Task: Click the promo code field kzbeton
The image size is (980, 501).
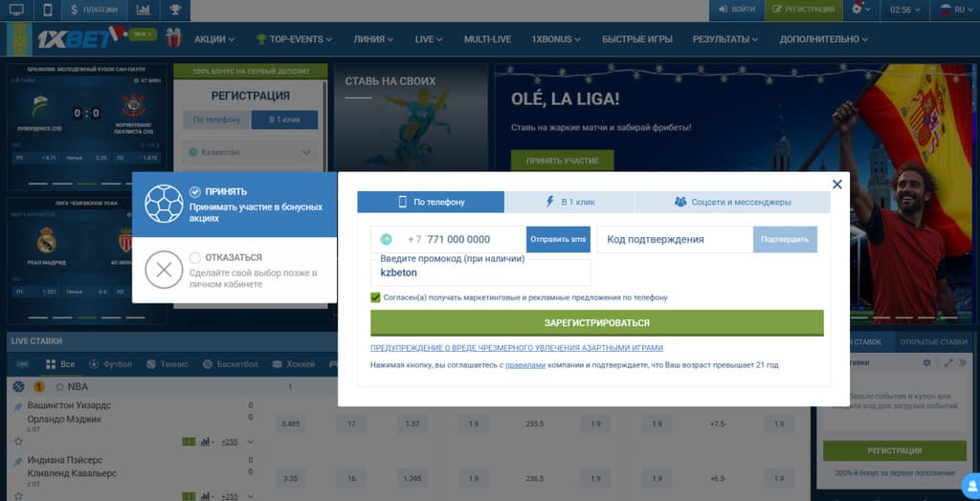Action: pos(480,272)
